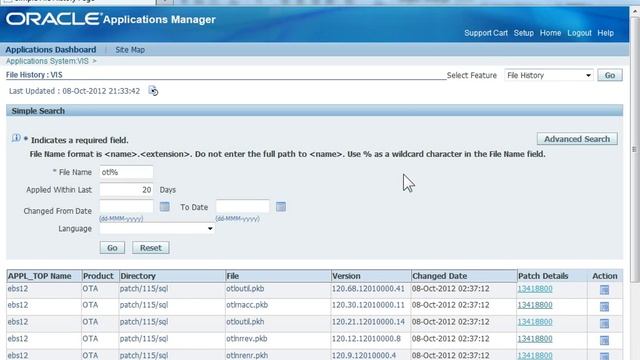The image size is (640, 360).
Task: Click the Oracle Applications Manager logo
Action: pos(111,19)
